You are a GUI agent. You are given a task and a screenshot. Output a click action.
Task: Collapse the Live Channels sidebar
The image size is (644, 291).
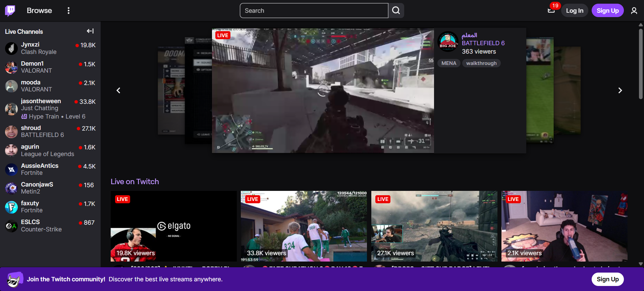[x=90, y=31]
